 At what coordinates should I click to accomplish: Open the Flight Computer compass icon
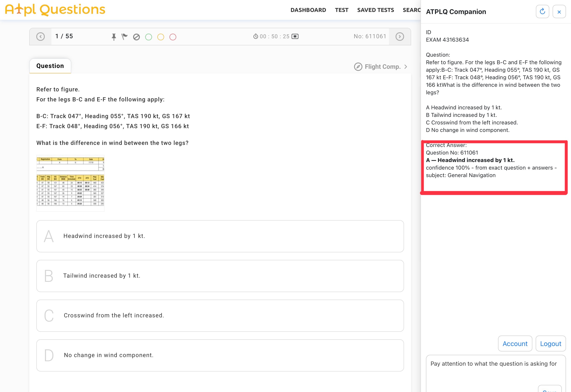pyautogui.click(x=358, y=66)
